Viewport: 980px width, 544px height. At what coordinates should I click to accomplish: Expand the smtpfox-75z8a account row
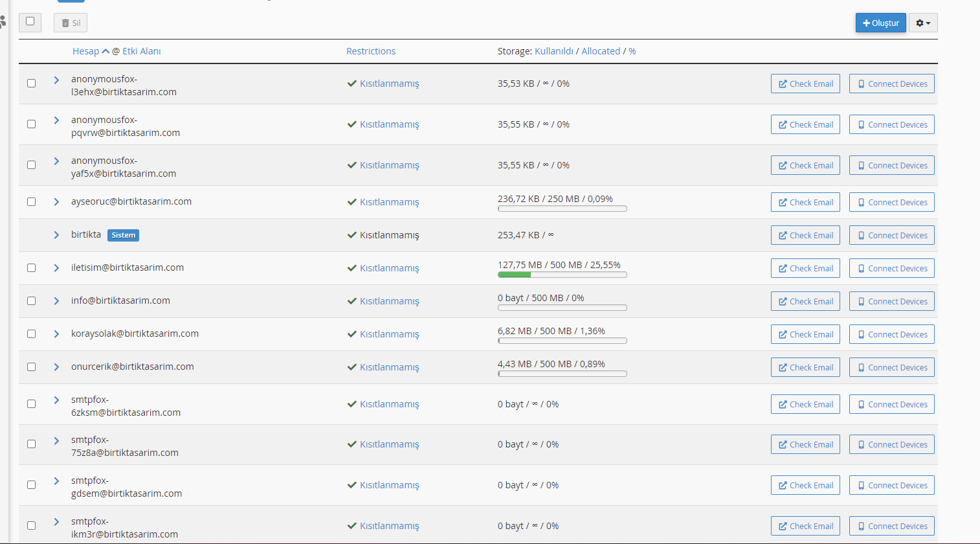pyautogui.click(x=56, y=440)
